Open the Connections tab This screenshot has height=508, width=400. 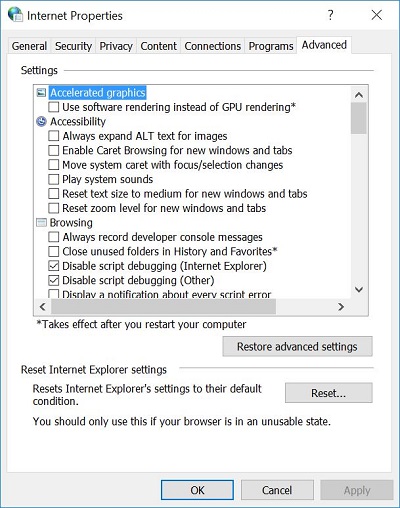point(212,46)
